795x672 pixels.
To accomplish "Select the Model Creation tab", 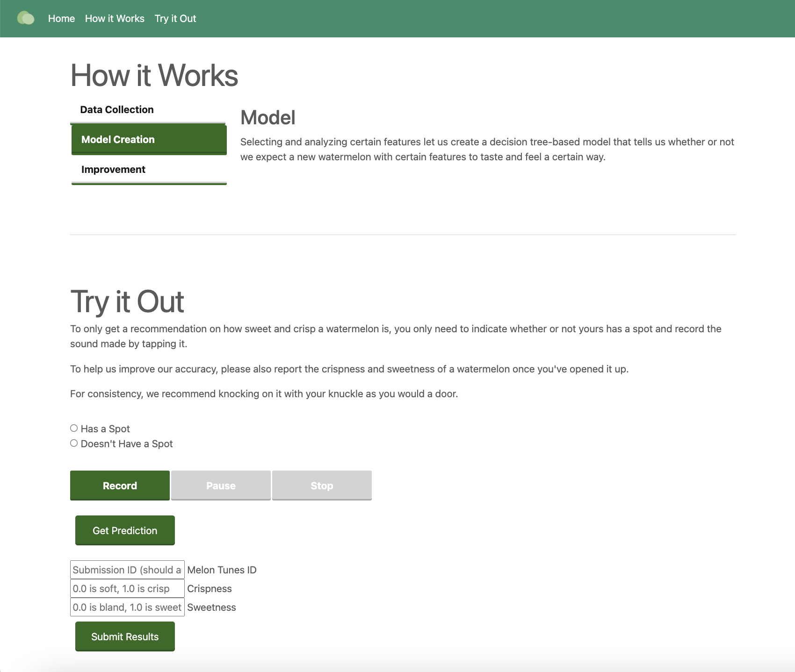I will point(149,139).
